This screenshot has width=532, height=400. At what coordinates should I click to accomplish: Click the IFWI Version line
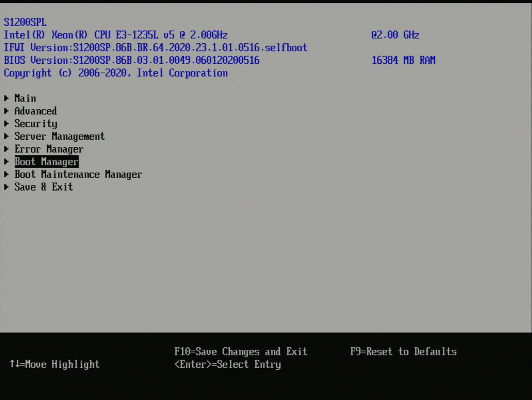click(155, 47)
